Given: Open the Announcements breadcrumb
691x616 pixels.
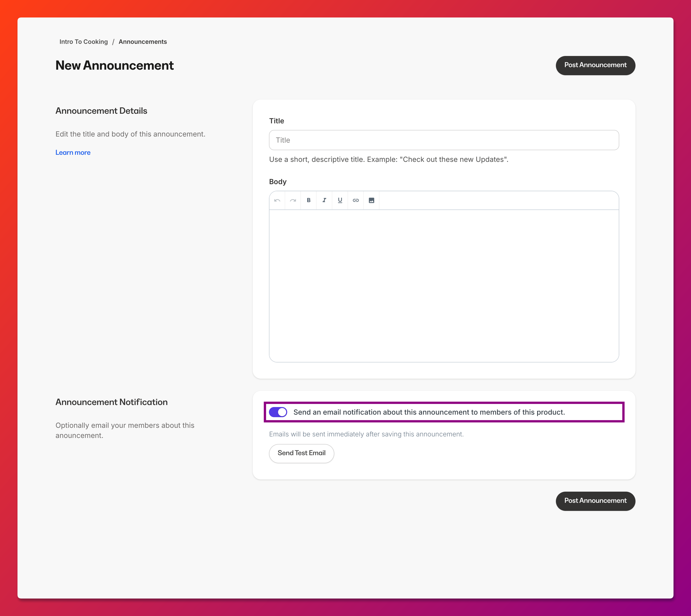Looking at the screenshot, I should (143, 42).
